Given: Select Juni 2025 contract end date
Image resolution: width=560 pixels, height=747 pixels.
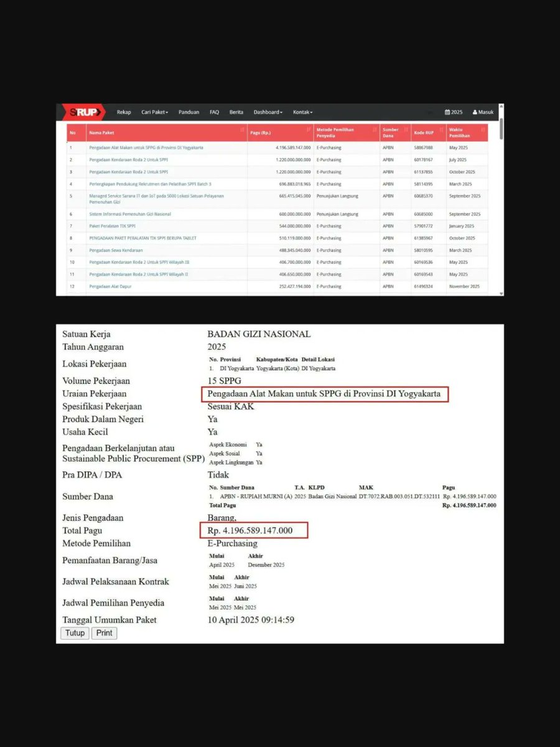Looking at the screenshot, I should (x=246, y=586).
